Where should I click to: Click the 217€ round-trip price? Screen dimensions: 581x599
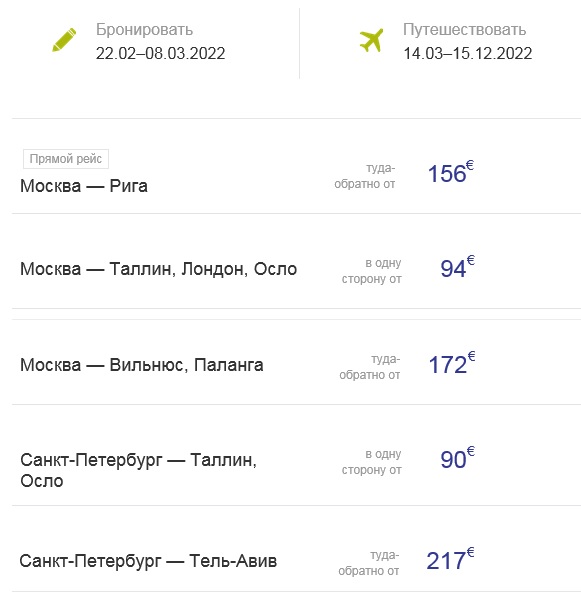coord(450,559)
